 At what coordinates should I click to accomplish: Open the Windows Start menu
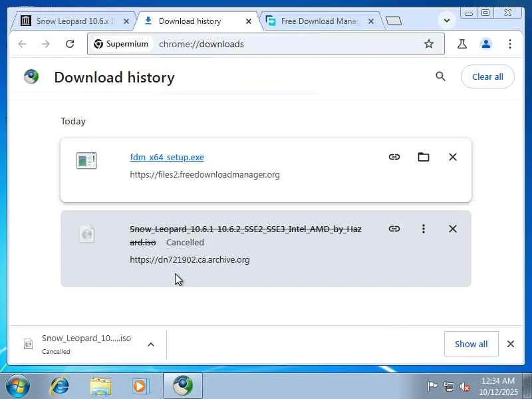tap(17, 386)
